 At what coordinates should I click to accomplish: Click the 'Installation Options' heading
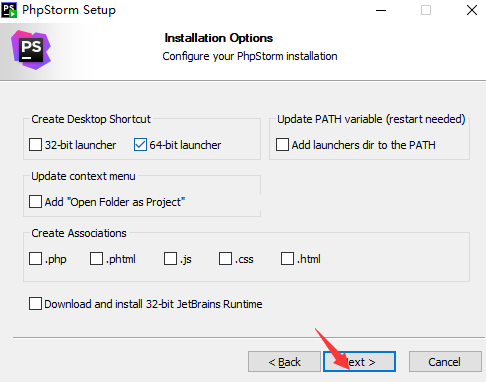click(x=219, y=38)
